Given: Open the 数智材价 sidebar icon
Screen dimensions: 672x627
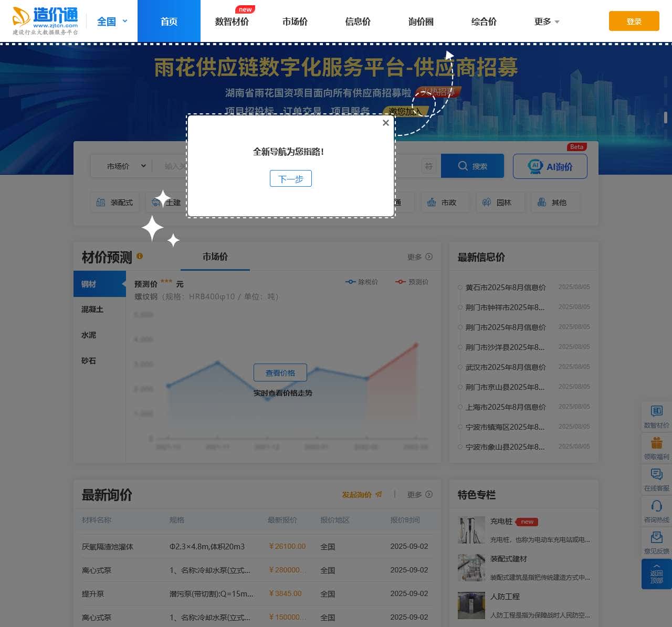Looking at the screenshot, I should 656,411.
